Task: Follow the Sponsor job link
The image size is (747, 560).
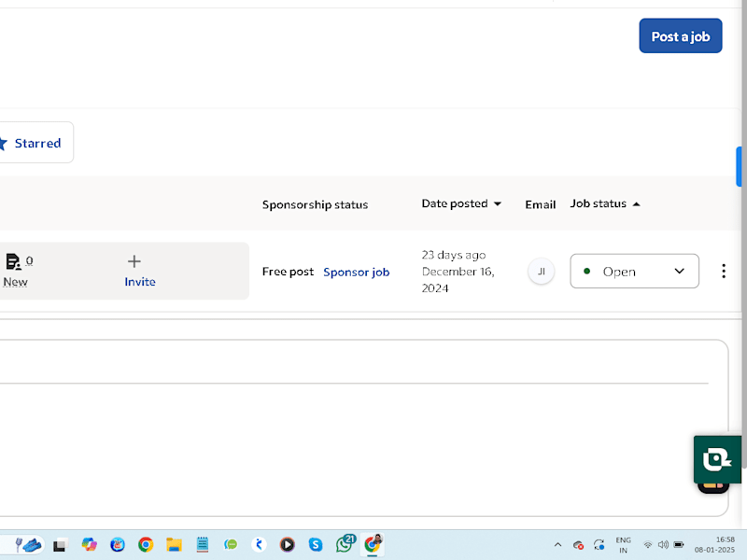Action: coord(357,272)
